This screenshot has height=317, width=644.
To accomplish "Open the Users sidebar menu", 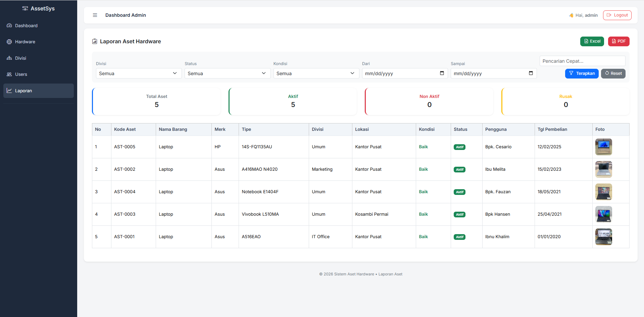I will pos(21,74).
